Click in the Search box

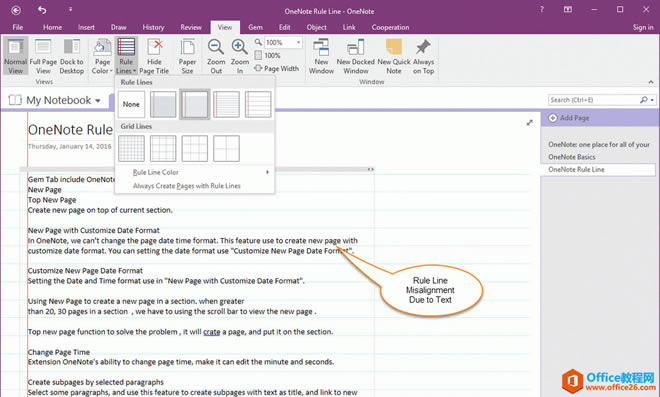tap(593, 100)
